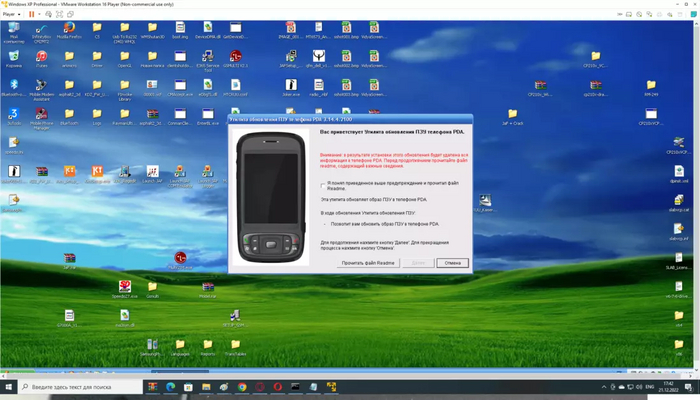Check the 'I understood the warning' Readme checkbox
Image resolution: width=700 pixels, height=400 pixels.
[x=323, y=185]
